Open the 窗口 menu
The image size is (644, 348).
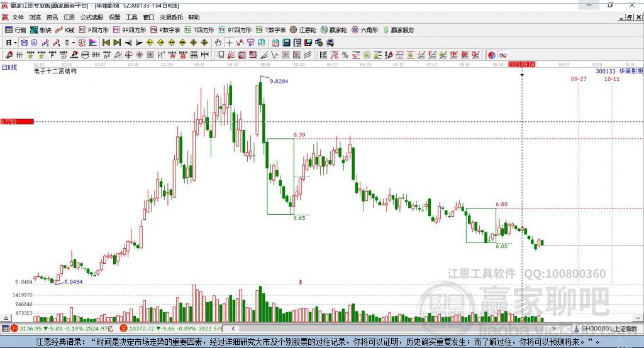coord(148,17)
